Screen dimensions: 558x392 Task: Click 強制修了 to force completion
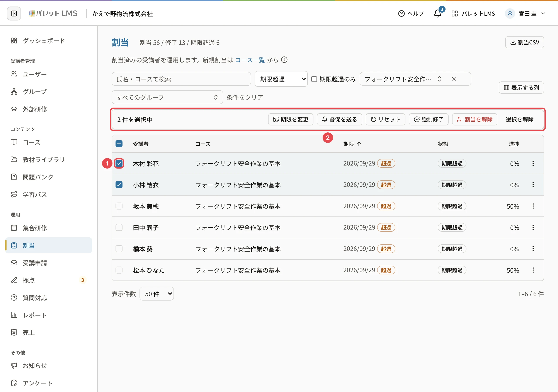(429, 120)
